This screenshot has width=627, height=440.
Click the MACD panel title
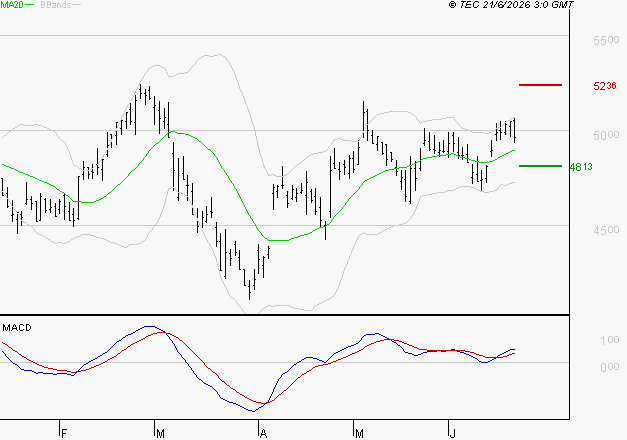point(17,328)
